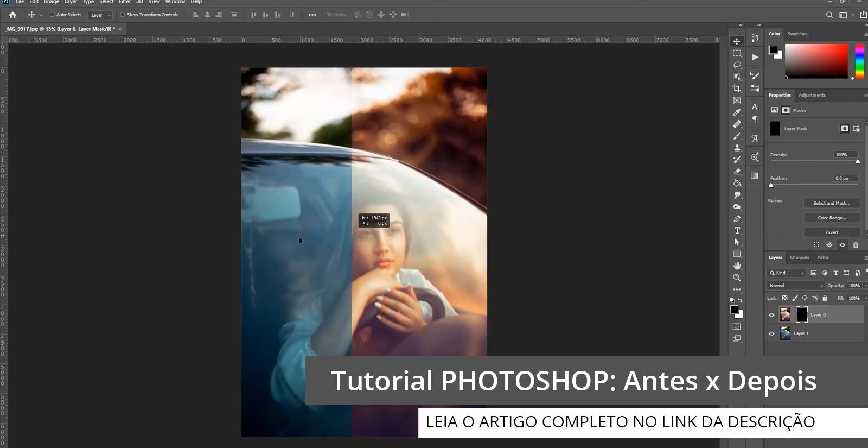Image resolution: width=868 pixels, height=448 pixels.
Task: Delete mask with Properties trash icon
Action: tap(856, 245)
